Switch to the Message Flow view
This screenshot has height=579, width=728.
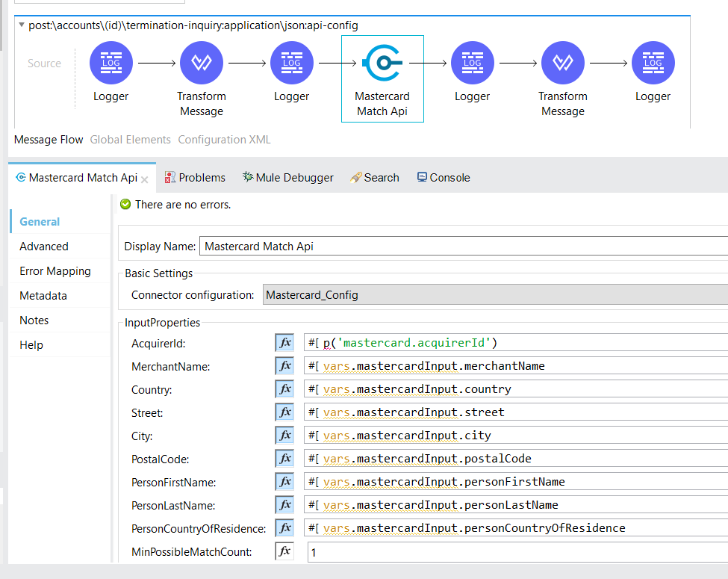pyautogui.click(x=49, y=140)
